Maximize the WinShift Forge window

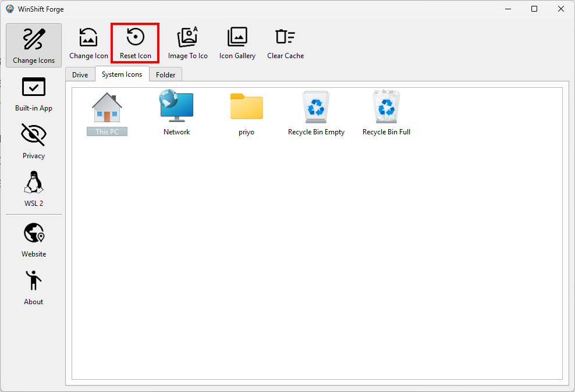point(534,9)
